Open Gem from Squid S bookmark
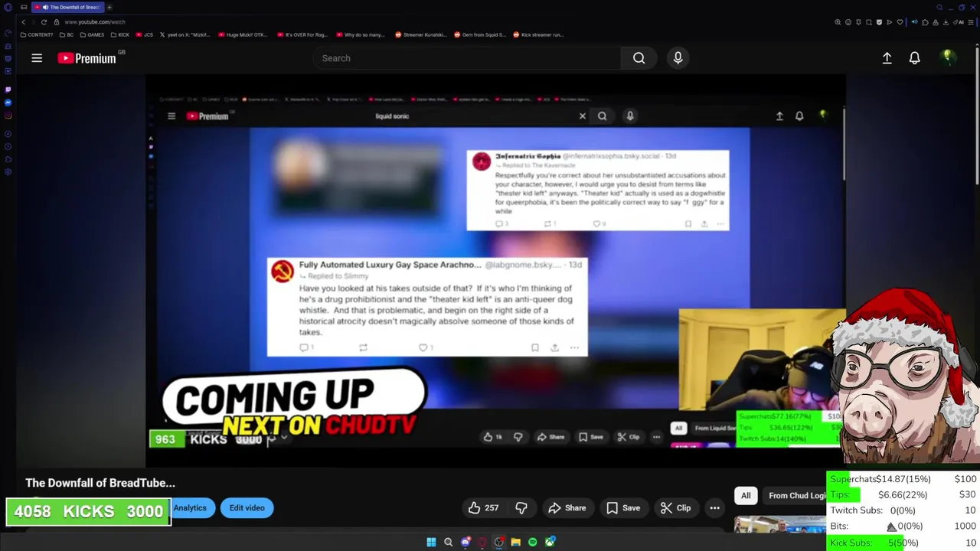980x551 pixels. pos(479,34)
